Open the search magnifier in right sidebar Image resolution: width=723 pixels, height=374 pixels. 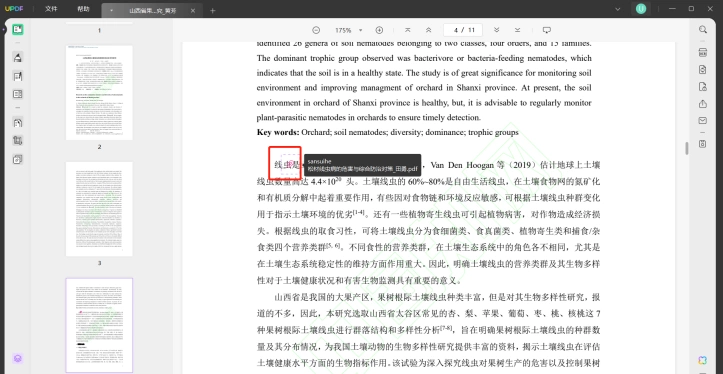coord(703,30)
